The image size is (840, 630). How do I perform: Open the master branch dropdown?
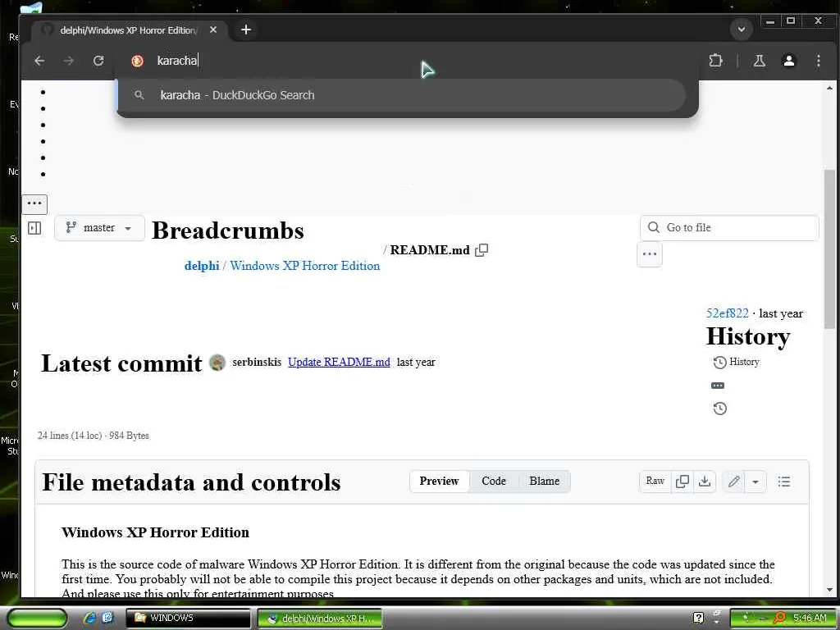click(99, 228)
